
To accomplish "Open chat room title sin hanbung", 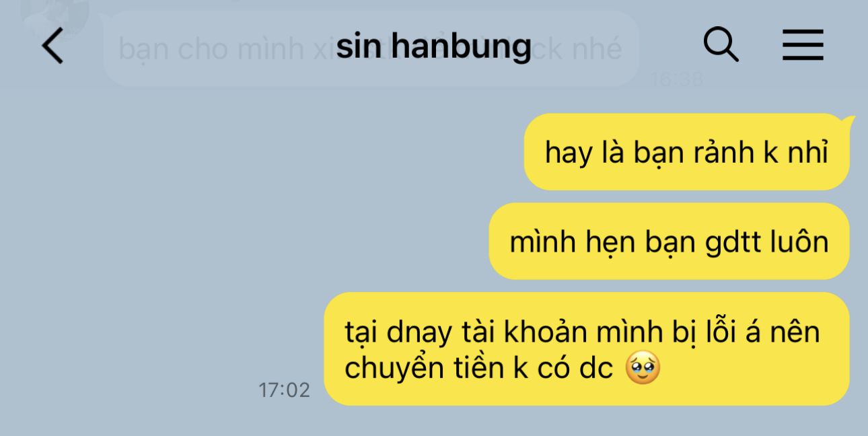I will (x=434, y=46).
